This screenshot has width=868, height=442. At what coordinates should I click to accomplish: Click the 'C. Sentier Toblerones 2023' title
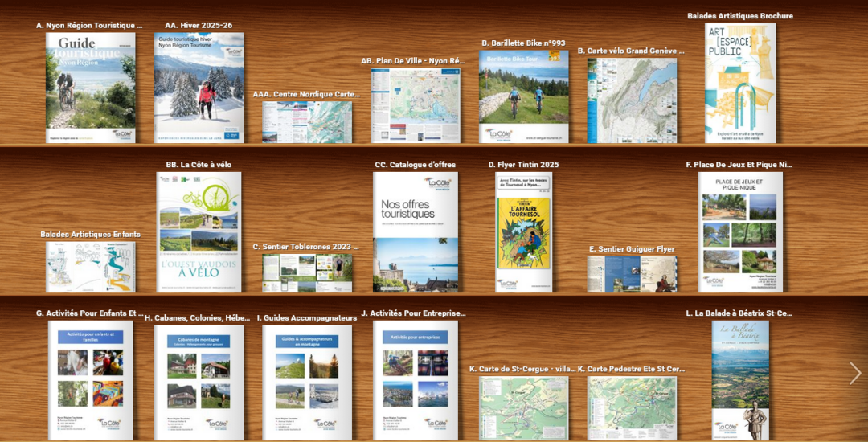coord(306,247)
